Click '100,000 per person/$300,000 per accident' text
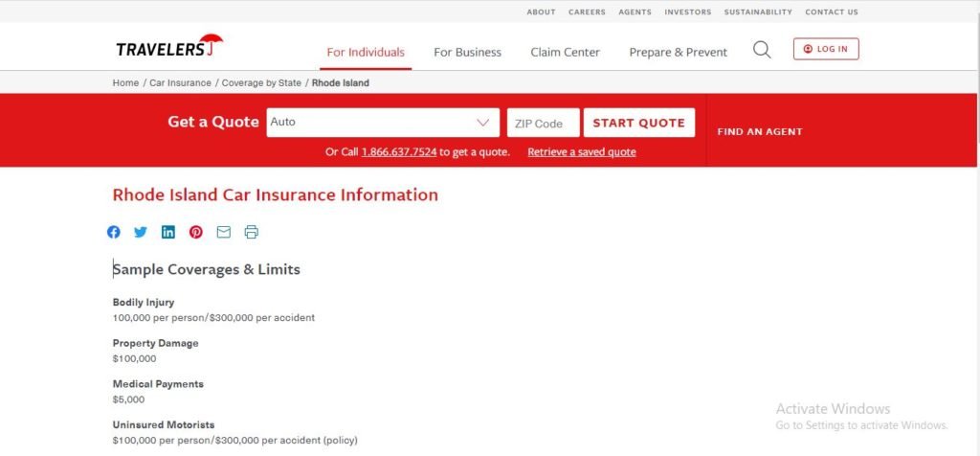Viewport: 980px width, 456px height. pyautogui.click(x=213, y=318)
